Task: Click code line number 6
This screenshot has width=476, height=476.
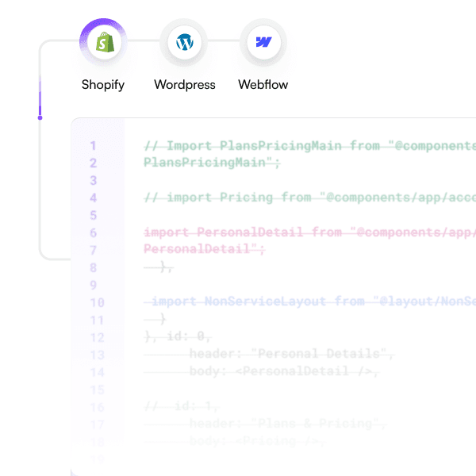Action: 93,232
